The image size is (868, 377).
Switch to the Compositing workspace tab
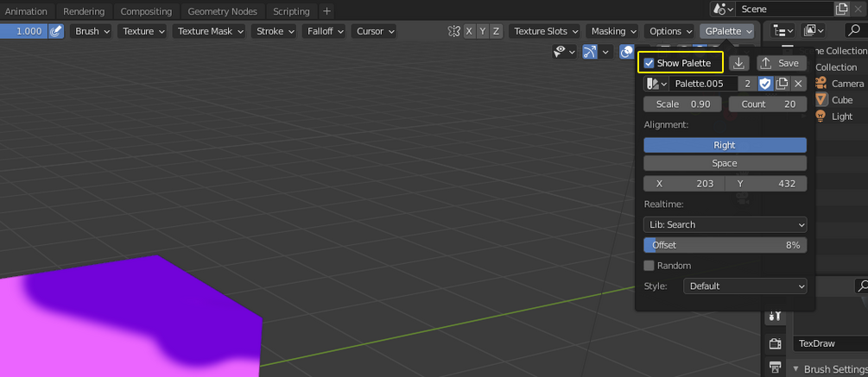click(146, 11)
